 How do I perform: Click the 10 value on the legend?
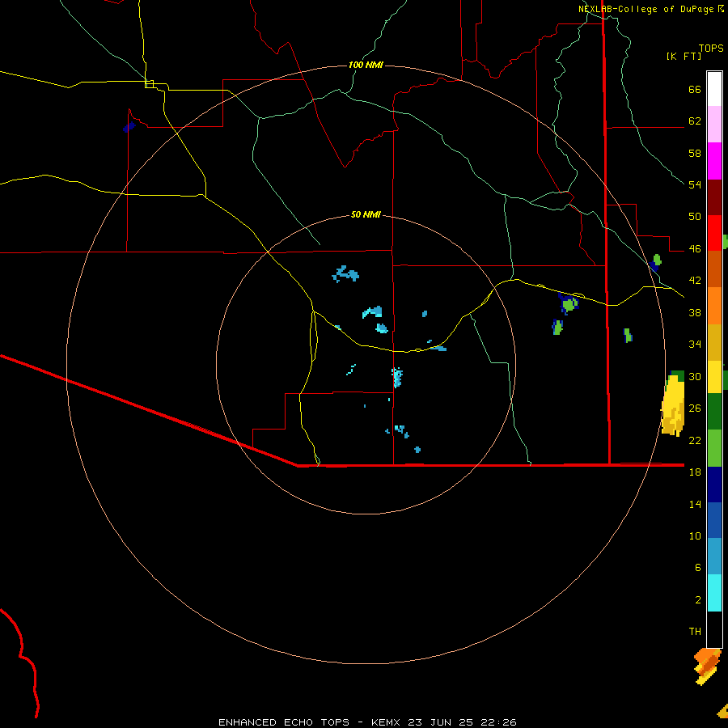pyautogui.click(x=695, y=535)
